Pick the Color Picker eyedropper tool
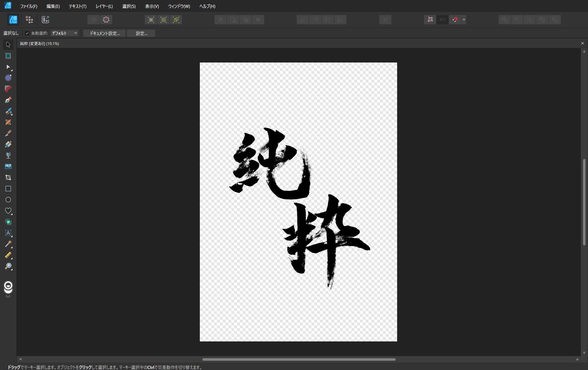This screenshot has width=588, height=370. 8,244
